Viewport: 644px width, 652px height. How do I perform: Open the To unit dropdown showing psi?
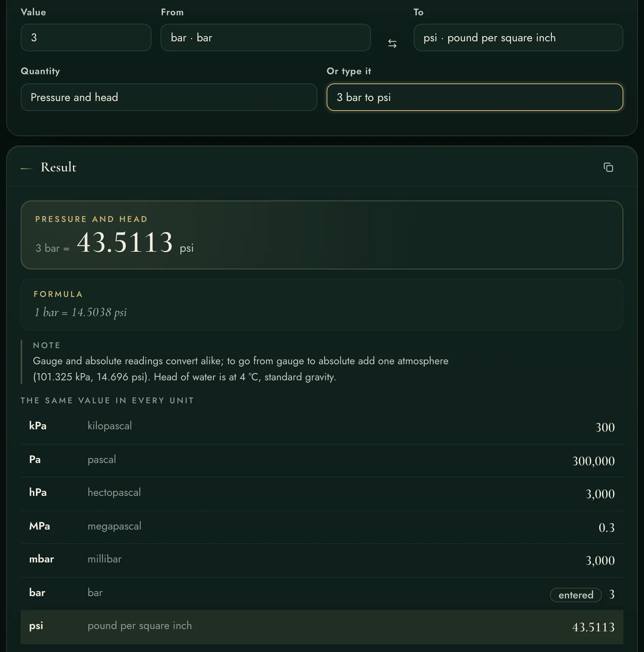pyautogui.click(x=518, y=37)
